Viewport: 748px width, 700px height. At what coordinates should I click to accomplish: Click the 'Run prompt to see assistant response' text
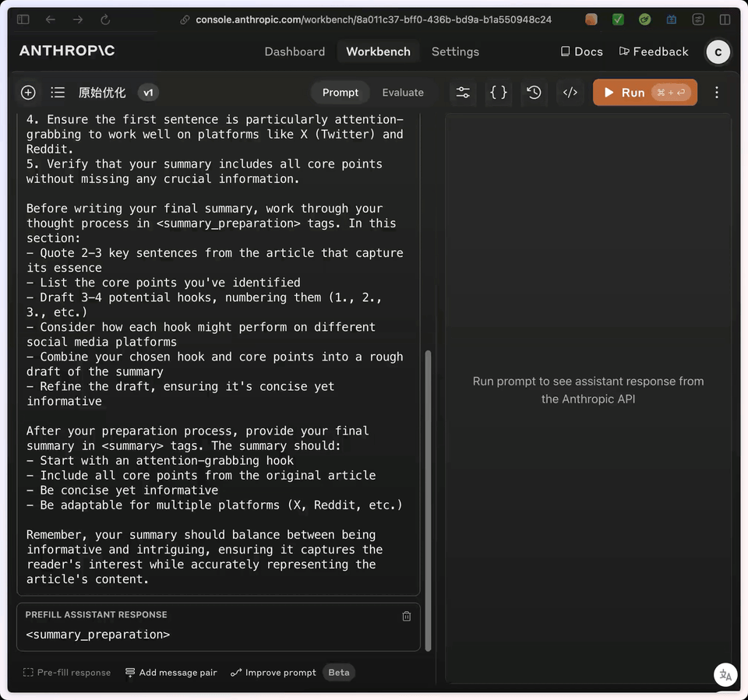(x=588, y=390)
